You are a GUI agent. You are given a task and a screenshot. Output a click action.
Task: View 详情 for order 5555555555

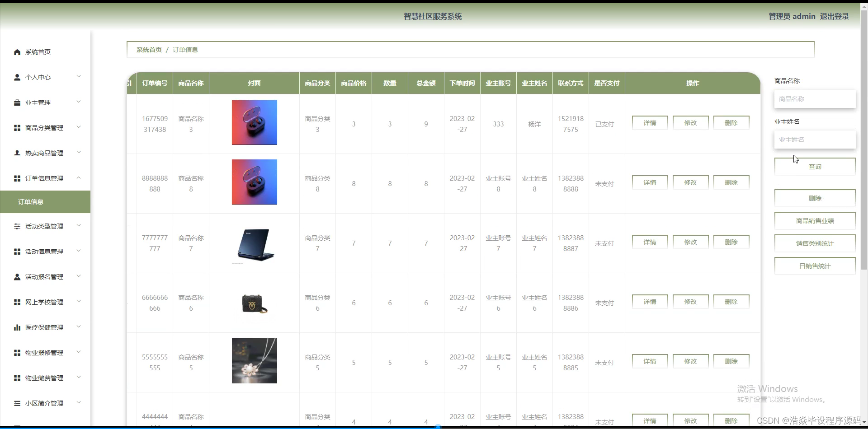click(650, 361)
